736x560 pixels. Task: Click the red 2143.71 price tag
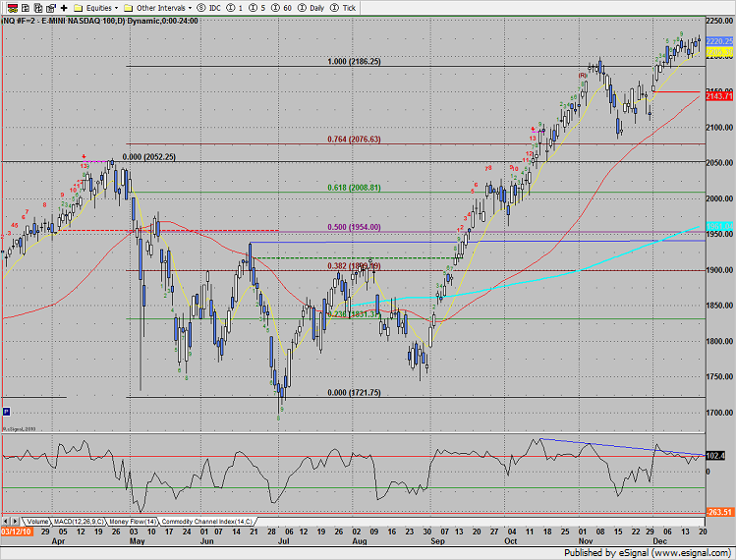[719, 96]
